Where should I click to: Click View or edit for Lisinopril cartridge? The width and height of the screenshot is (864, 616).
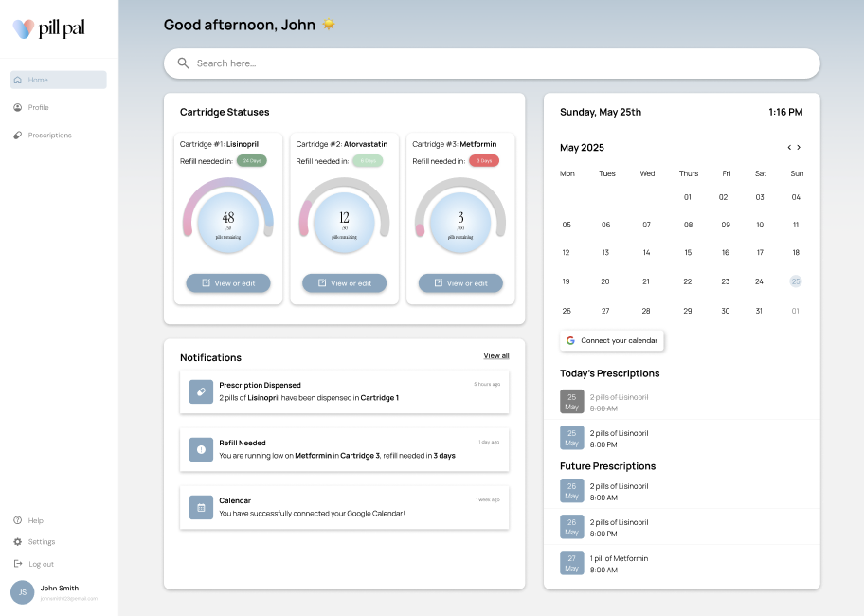228,283
